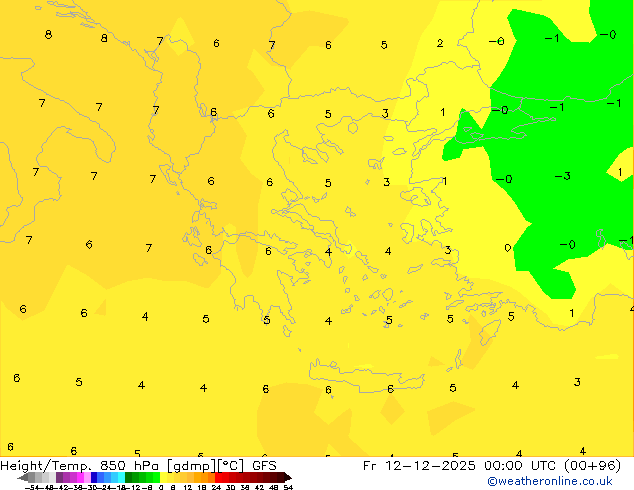Image resolution: width=634 pixels, height=490 pixels.
Task: Select the dark red end of the color scale
Action: 280,478
